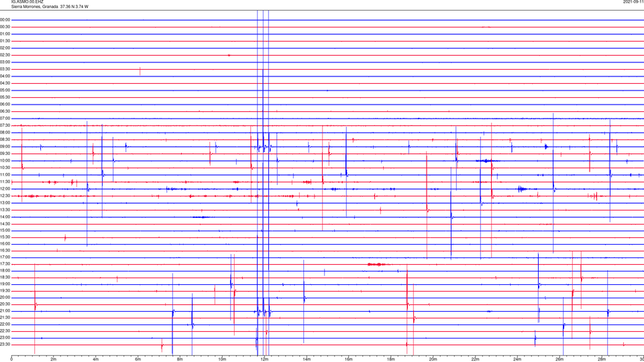Click the '11:00' time label
This screenshot has width=644, height=362.
coord(5,175)
